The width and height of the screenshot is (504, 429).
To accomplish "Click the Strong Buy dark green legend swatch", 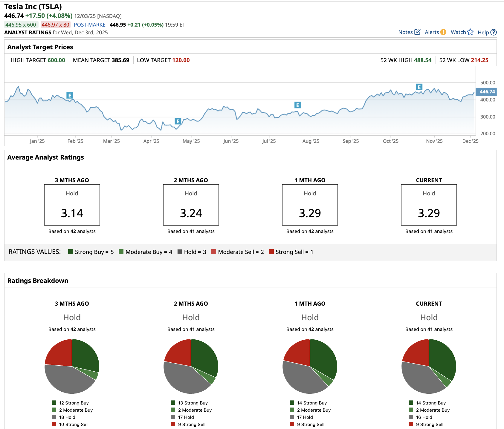I will coord(71,252).
